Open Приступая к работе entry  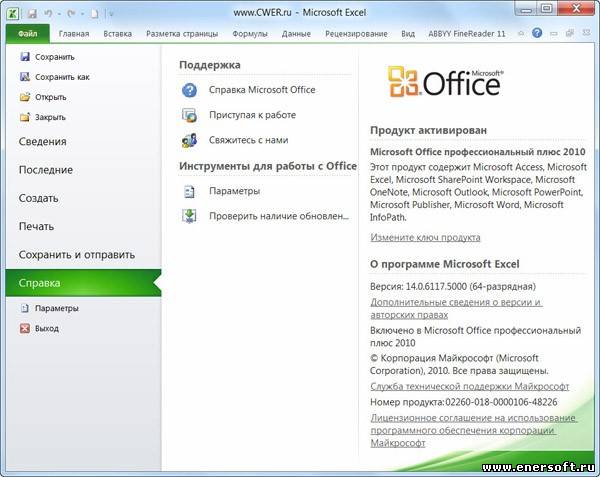pyautogui.click(x=252, y=115)
